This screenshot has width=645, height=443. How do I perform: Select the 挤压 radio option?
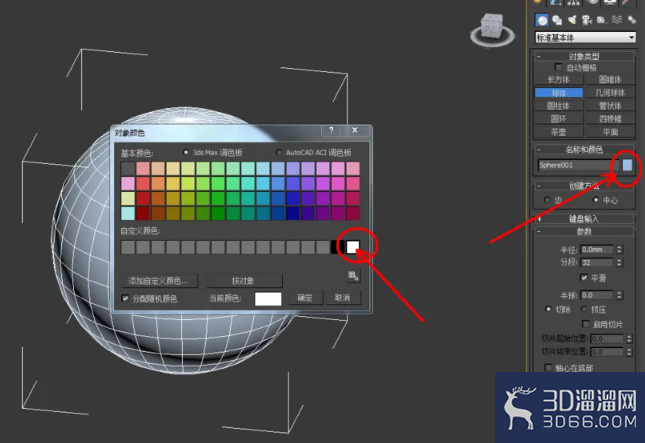tap(584, 309)
